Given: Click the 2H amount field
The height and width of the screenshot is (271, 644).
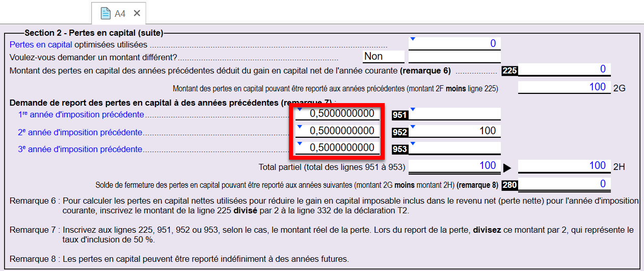Looking at the screenshot, I should (564, 166).
